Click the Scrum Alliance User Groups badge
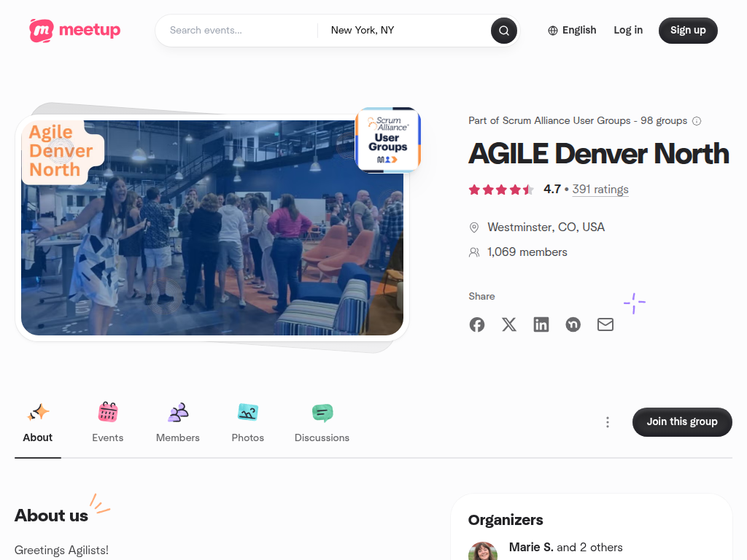Image resolution: width=747 pixels, height=560 pixels. (388, 140)
